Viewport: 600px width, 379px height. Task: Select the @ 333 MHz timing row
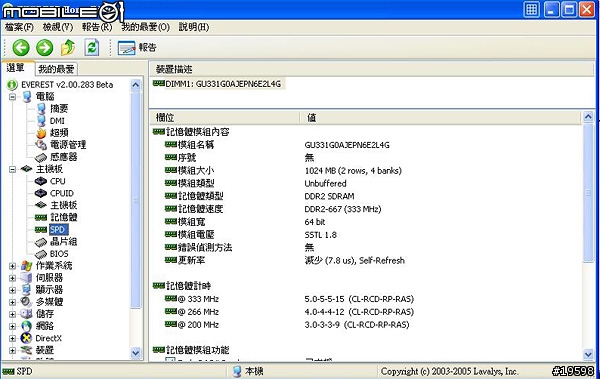[365, 299]
